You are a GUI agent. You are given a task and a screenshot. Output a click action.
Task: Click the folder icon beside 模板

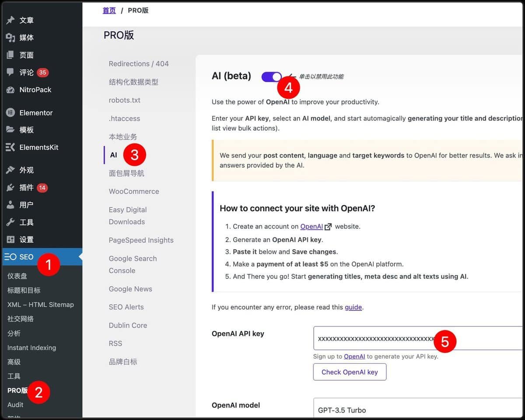click(x=10, y=130)
